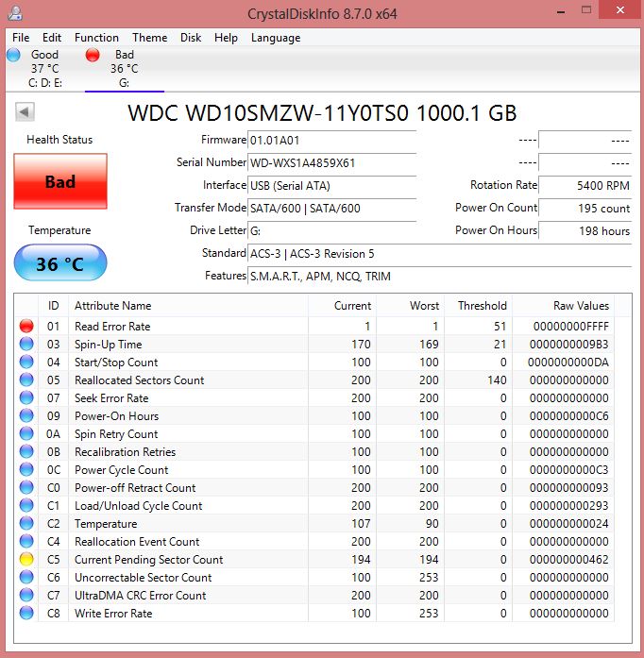Click status orb for Start/Stop Count
644x658 pixels.
pyautogui.click(x=26, y=362)
